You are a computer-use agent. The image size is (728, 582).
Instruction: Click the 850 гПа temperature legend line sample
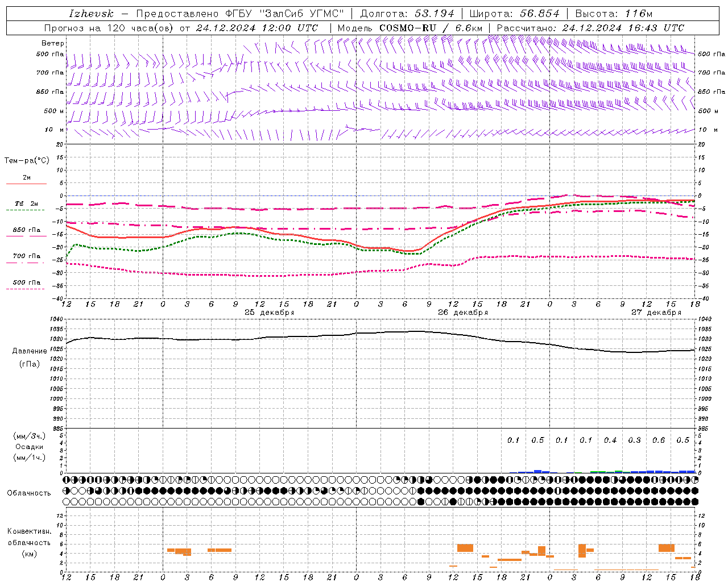click(26, 236)
